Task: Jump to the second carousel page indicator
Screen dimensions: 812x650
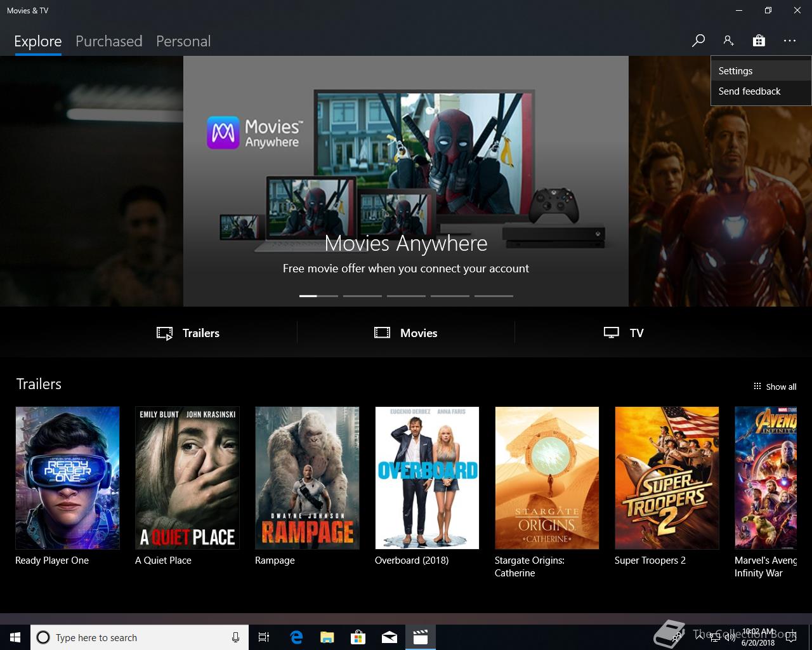Action: 362,296
